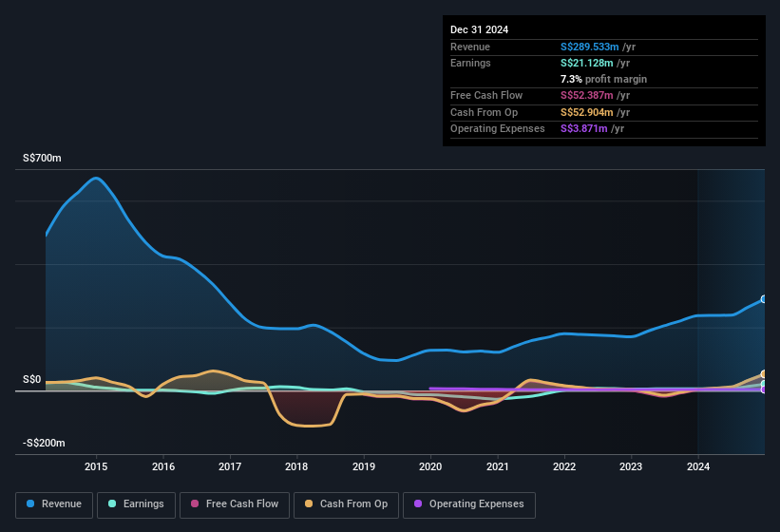Image resolution: width=780 pixels, height=532 pixels.
Task: Toggle the Cash From Op legend button
Action: [x=346, y=504]
